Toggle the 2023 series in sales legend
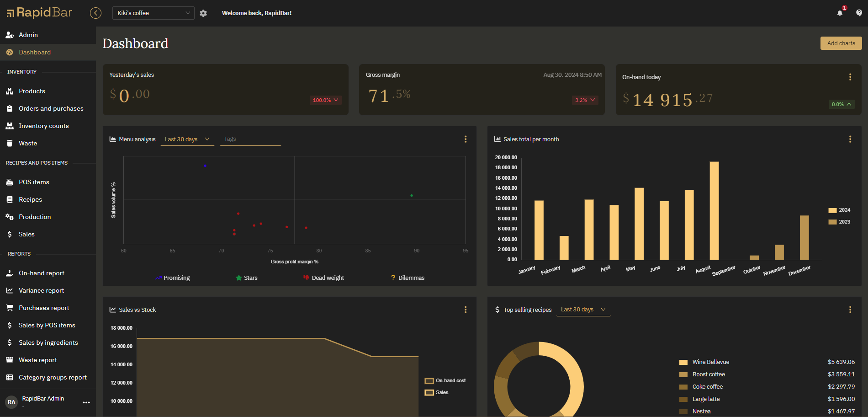The width and height of the screenshot is (868, 417). pyautogui.click(x=839, y=222)
